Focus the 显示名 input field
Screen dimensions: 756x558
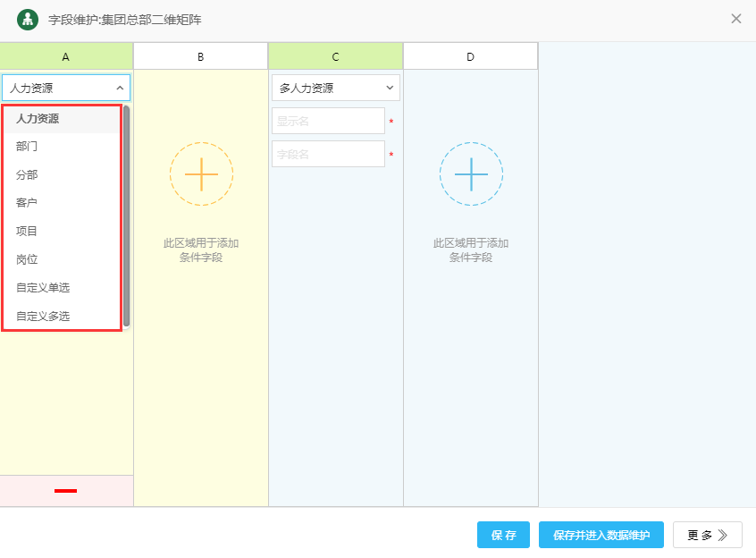pos(328,121)
